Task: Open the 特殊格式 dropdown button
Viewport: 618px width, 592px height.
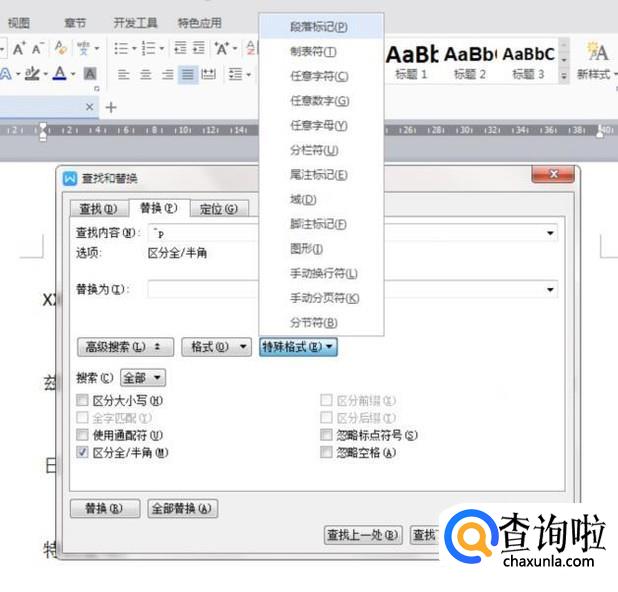Action: pyautogui.click(x=298, y=347)
